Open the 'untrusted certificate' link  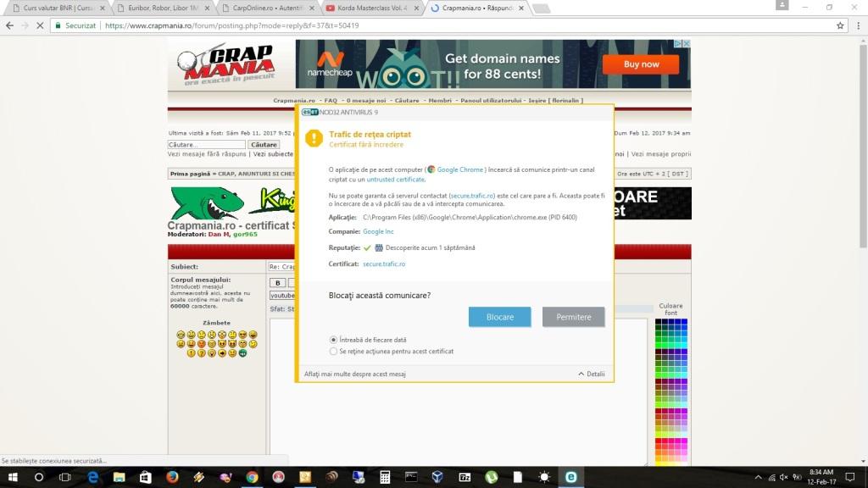[x=395, y=180]
